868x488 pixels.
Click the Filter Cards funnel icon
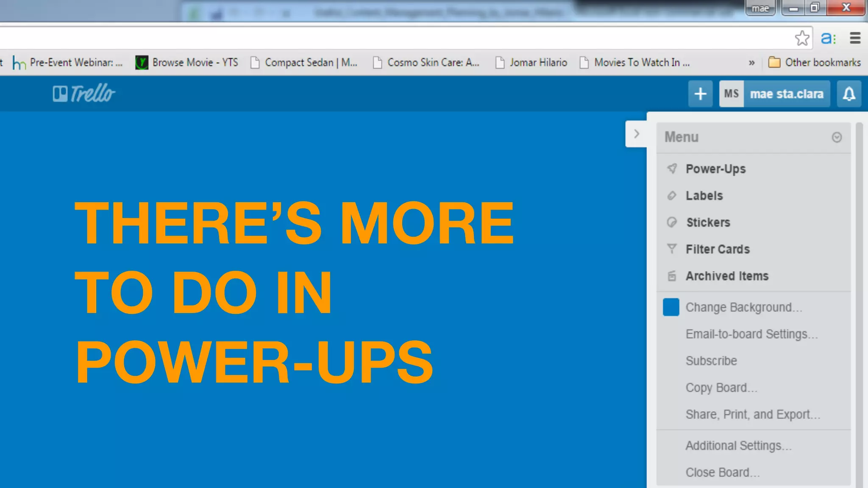click(672, 249)
